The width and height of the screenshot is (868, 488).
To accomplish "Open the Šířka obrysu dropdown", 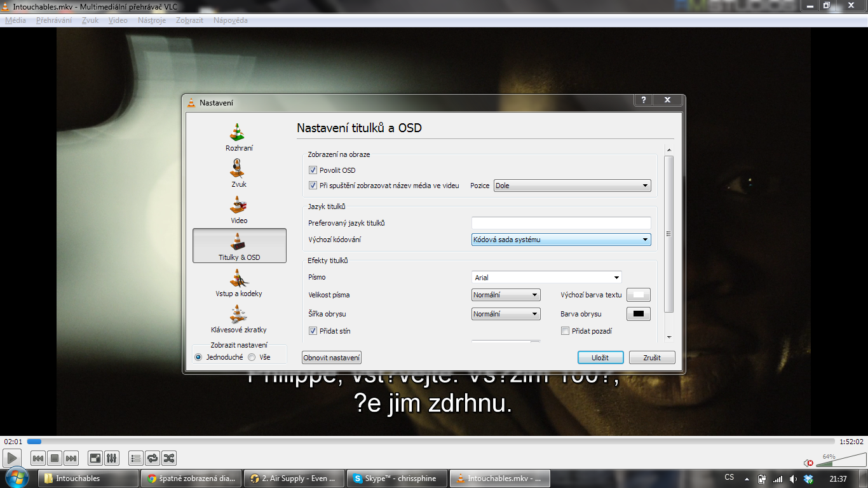I will click(x=506, y=314).
